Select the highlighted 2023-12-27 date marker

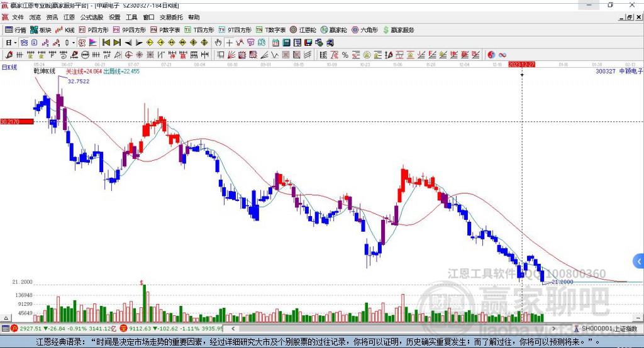pyautogui.click(x=521, y=65)
